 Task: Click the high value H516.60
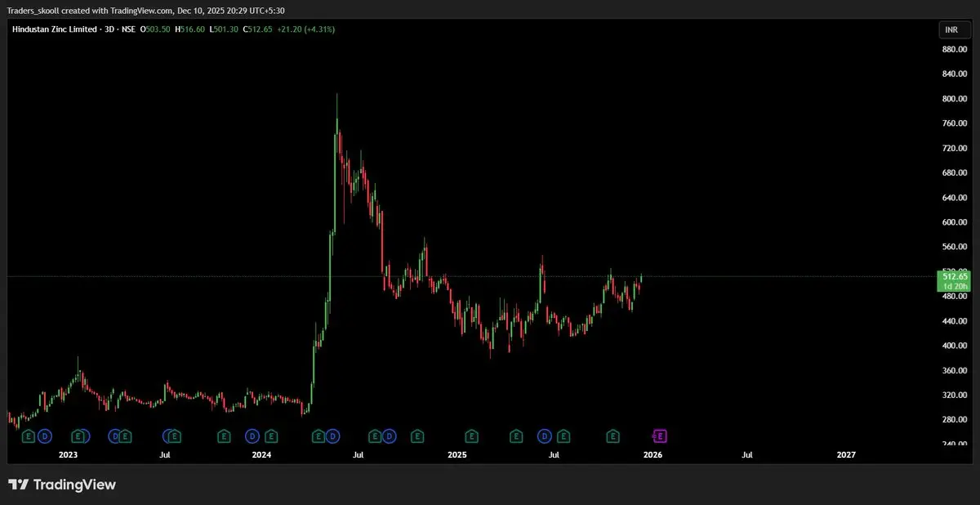pos(190,29)
